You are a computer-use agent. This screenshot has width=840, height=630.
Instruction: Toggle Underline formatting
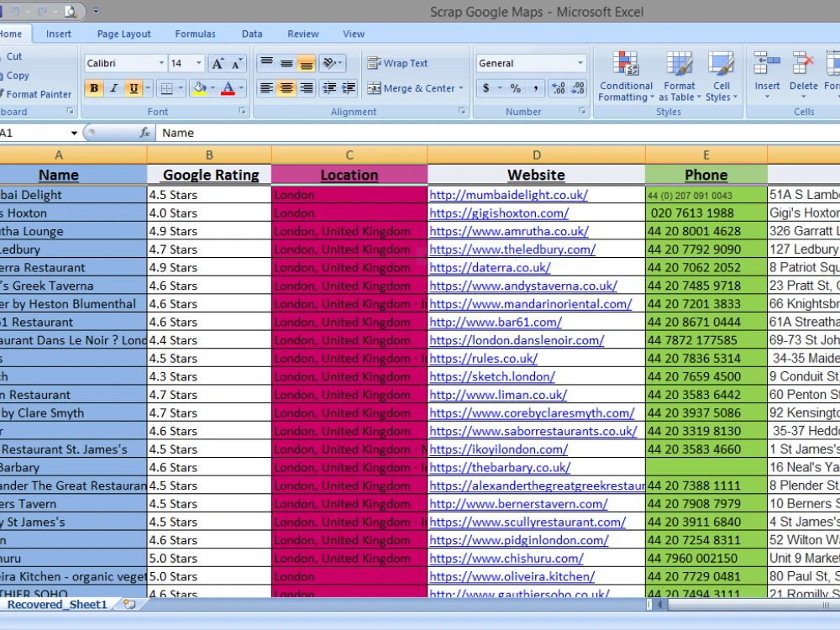pos(134,88)
